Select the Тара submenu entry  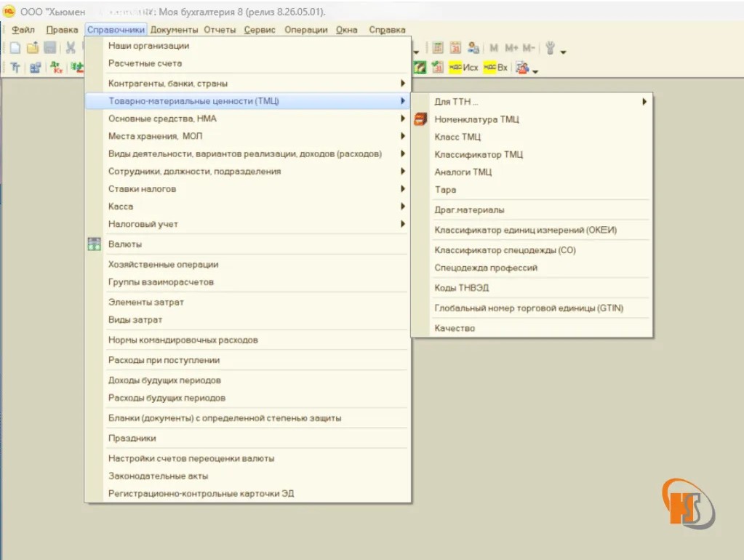point(532,189)
